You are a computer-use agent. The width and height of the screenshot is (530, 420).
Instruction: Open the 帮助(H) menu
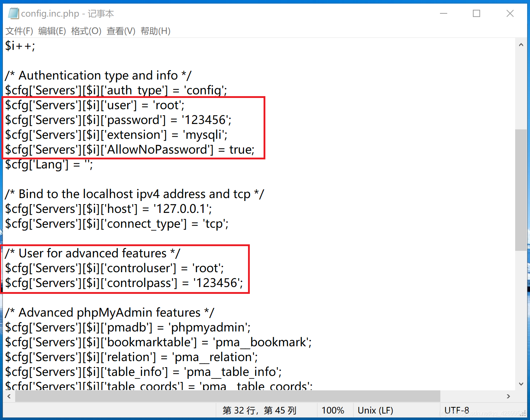[155, 31]
